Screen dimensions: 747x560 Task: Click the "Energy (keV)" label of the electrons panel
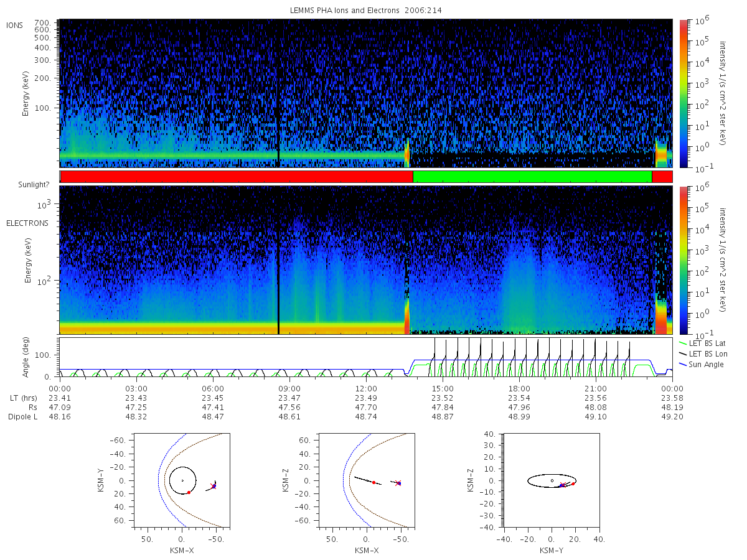point(27,260)
